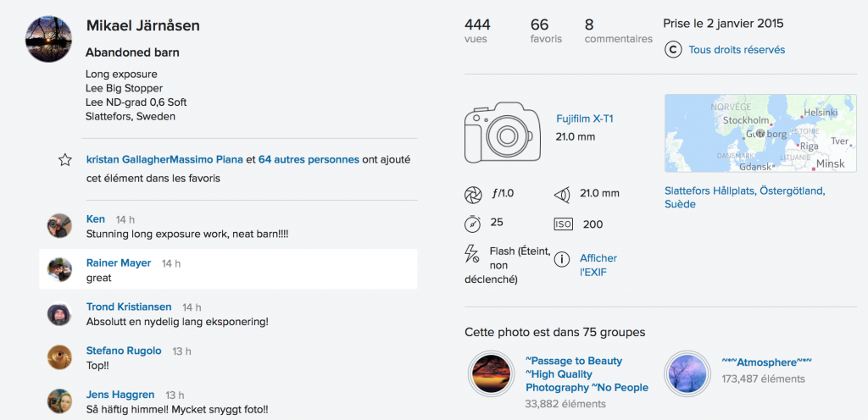Click the flash status icon

pyautogui.click(x=473, y=253)
